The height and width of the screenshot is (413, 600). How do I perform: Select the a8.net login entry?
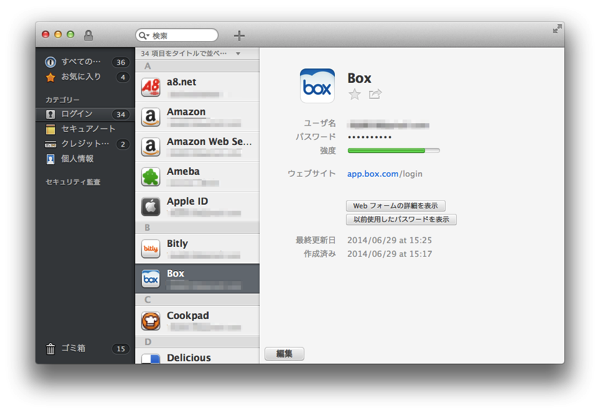point(197,87)
